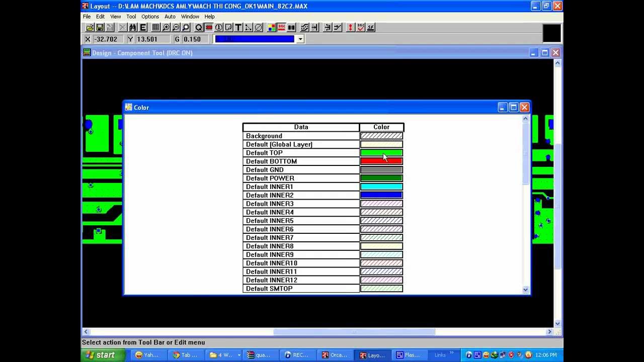Click the Zoom All magnifier icon

coord(186,28)
